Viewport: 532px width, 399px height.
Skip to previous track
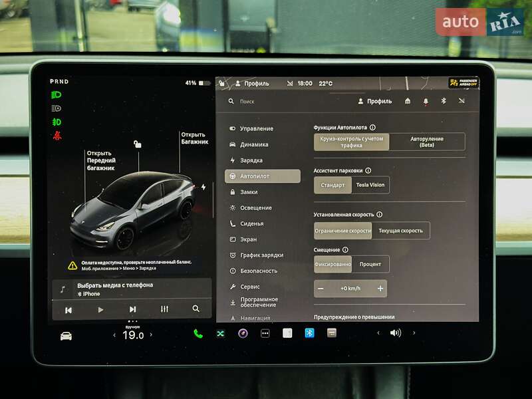[x=68, y=310]
